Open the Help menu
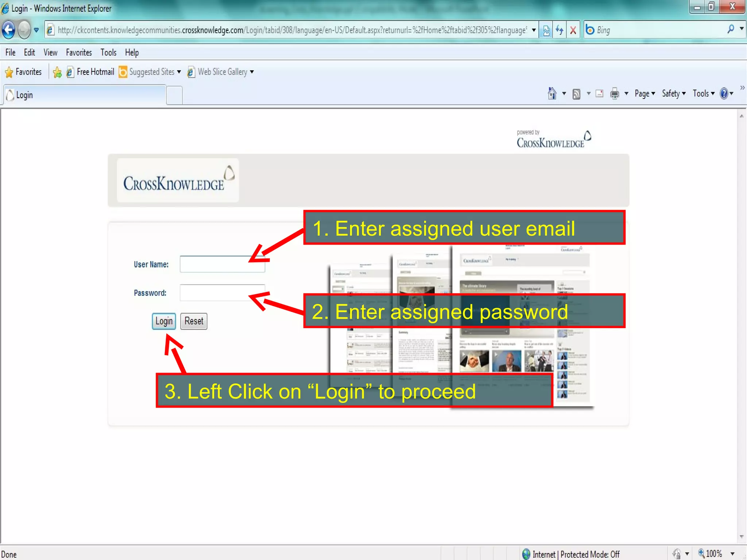 pyautogui.click(x=132, y=52)
